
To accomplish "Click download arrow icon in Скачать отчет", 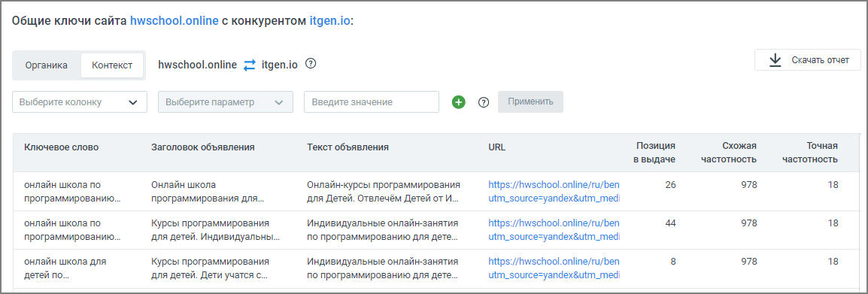I will [x=775, y=60].
